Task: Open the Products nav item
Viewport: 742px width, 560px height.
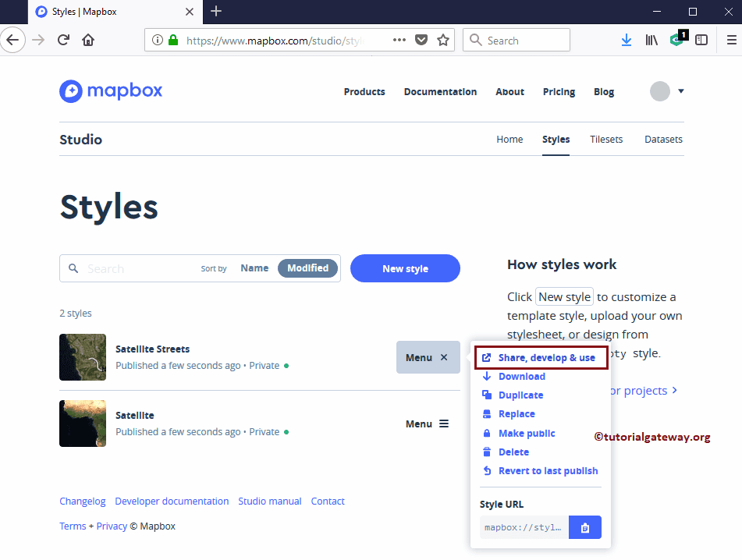Action: tap(364, 92)
